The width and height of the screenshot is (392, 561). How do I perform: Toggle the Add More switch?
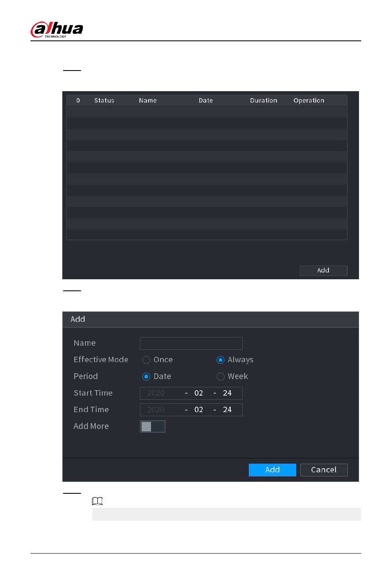153,427
